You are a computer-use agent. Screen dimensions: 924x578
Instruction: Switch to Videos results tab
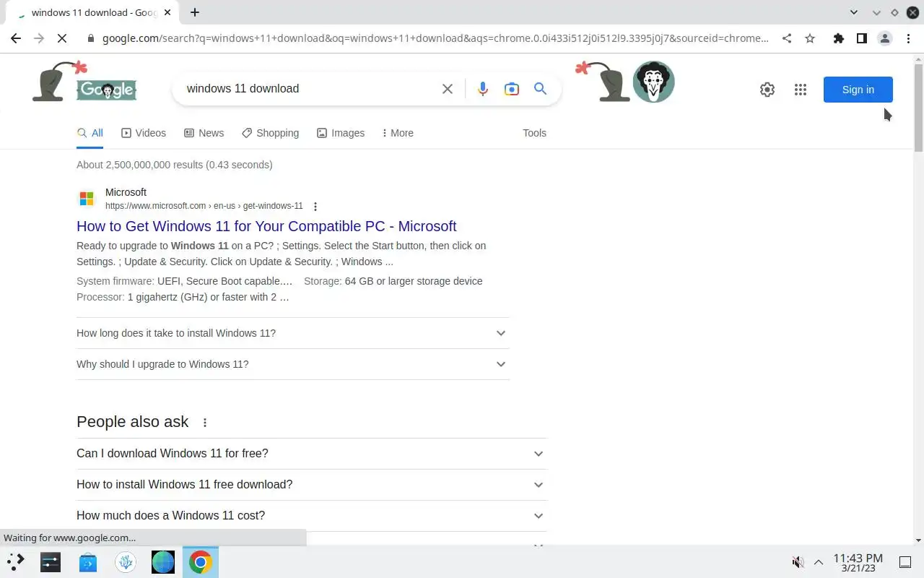coord(144,133)
